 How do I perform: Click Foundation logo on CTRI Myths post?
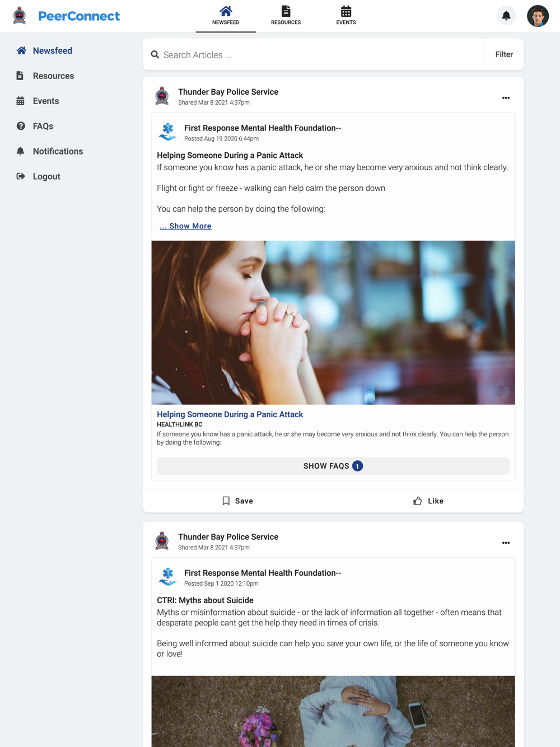point(167,577)
